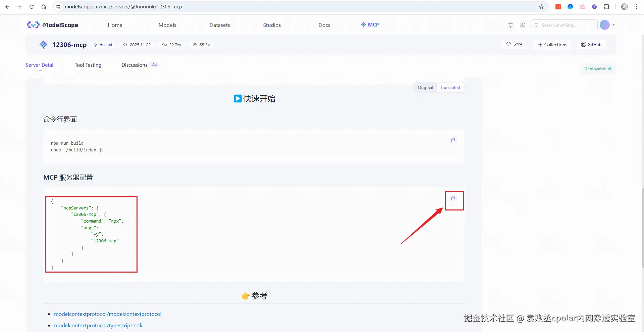644x332 pixels.
Task: Select the Server Detail tab
Action: coord(40,65)
